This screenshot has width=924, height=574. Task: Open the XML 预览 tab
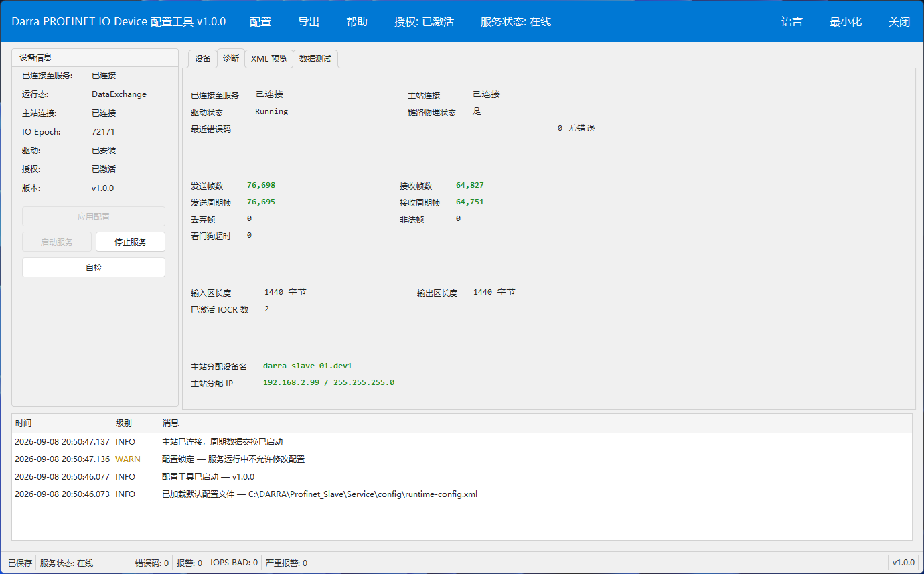click(x=269, y=59)
